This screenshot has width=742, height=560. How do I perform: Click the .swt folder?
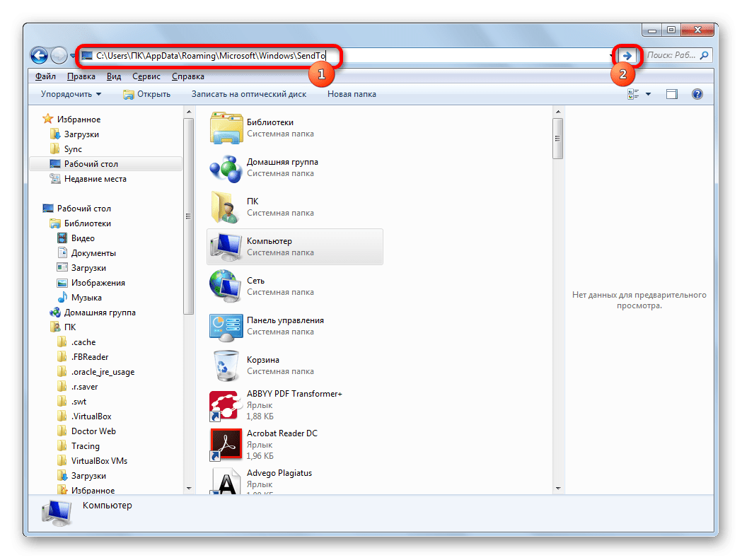[x=71, y=402]
